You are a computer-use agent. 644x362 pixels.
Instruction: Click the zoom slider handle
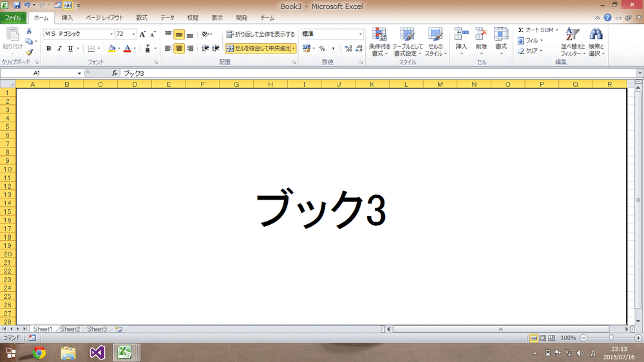pos(611,338)
